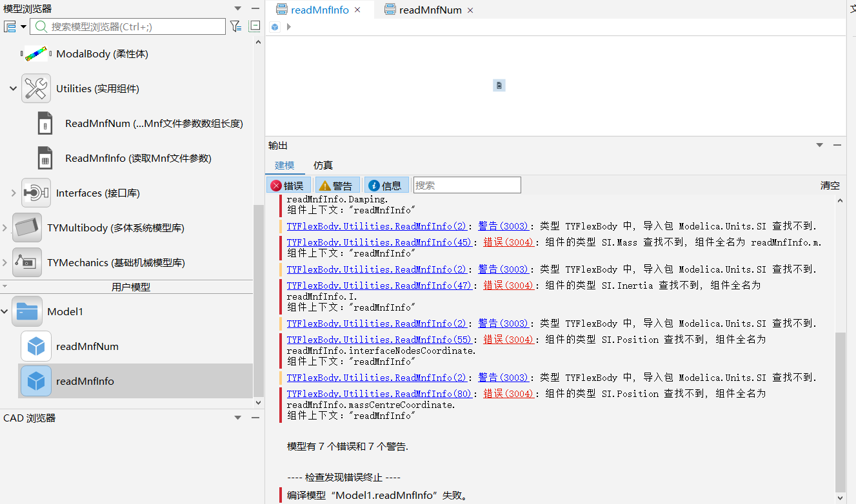Open link TYFlexBody.Utilities.ReadMnfInfo(47)
Image resolution: width=856 pixels, height=504 pixels.
coord(379,286)
